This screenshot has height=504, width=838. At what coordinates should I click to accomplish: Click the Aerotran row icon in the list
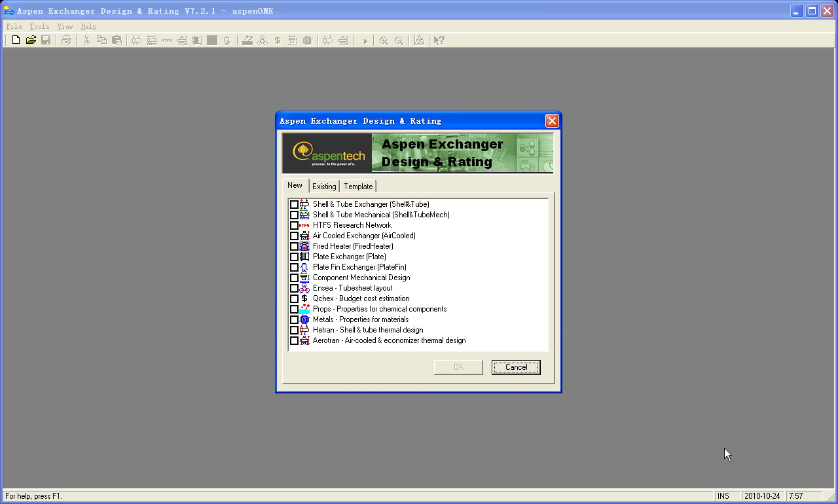[x=304, y=340]
